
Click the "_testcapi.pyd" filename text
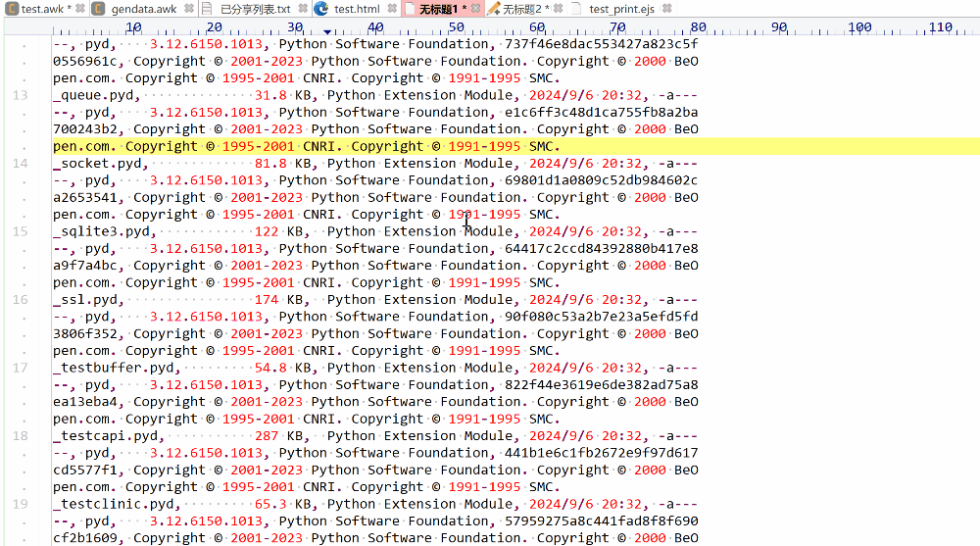coord(105,436)
